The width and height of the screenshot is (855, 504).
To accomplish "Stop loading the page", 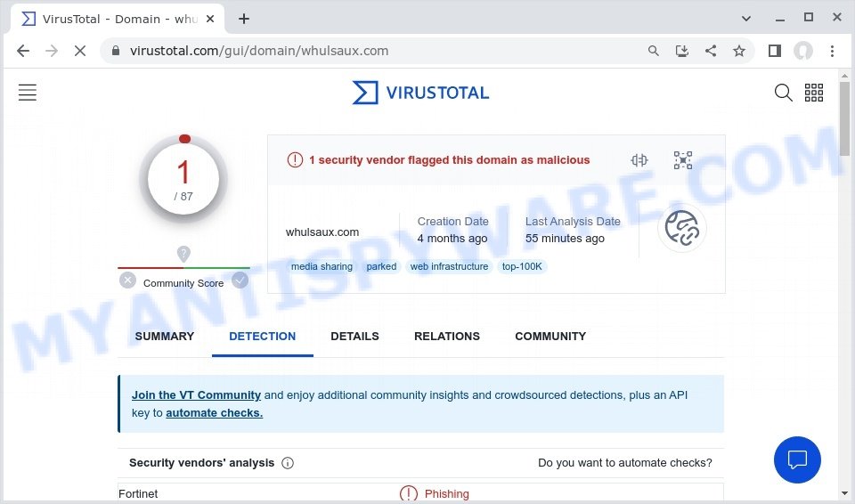I will point(79,51).
